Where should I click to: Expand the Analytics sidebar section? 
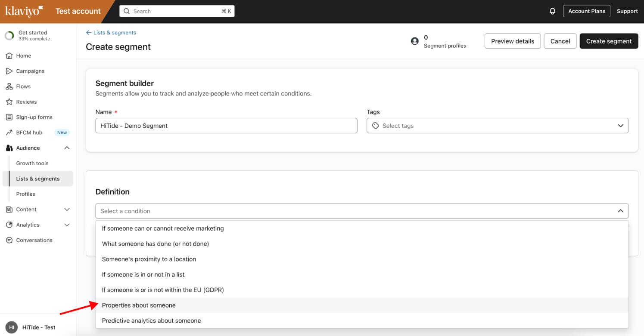67,225
